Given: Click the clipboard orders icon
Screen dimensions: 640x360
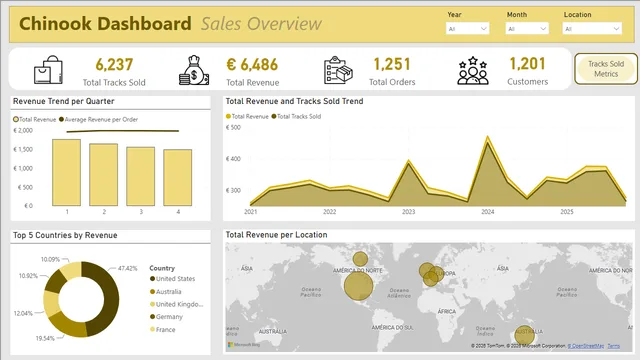Looking at the screenshot, I should pos(338,70).
